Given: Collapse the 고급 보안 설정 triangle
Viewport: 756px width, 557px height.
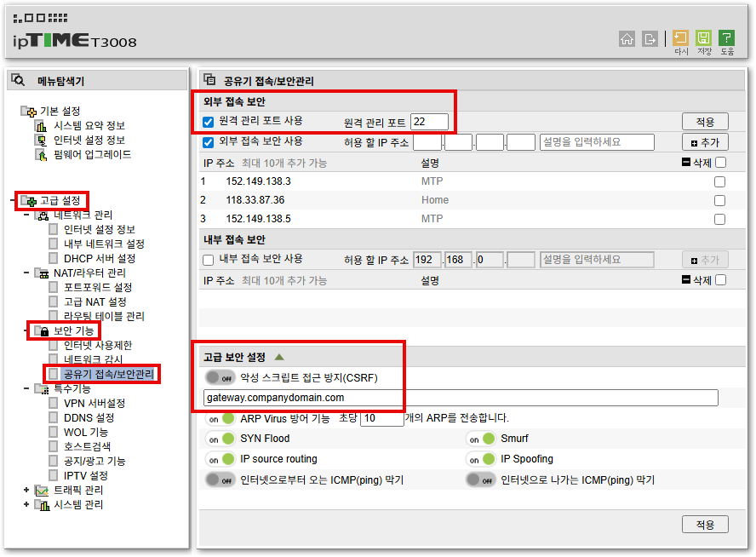Looking at the screenshot, I should [279, 357].
